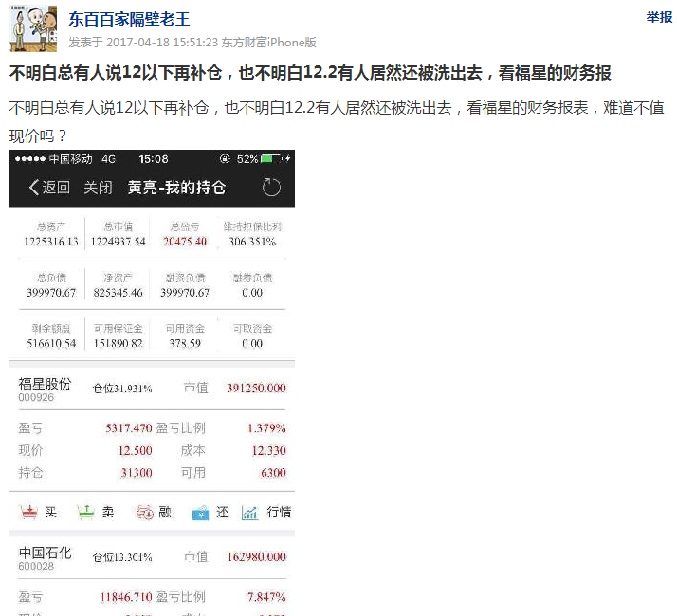This screenshot has width=677, height=616.
Task: Click position label 仓位31.931%
Action: pyautogui.click(x=122, y=389)
